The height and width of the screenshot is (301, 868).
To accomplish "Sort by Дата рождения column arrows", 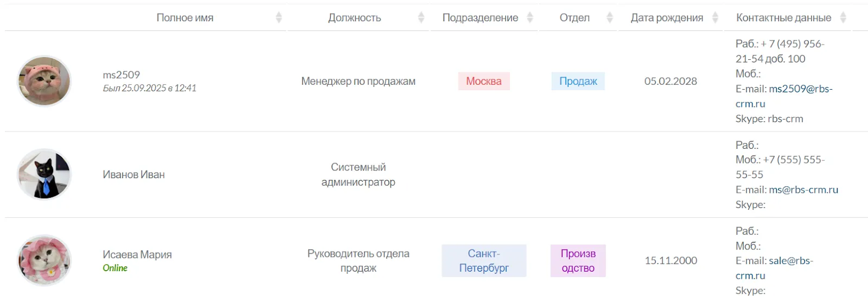I will click(x=715, y=18).
